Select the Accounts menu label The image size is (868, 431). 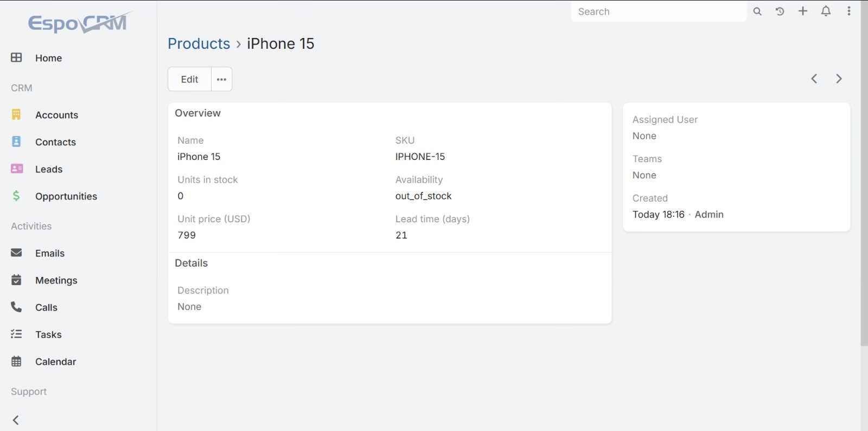(x=57, y=115)
